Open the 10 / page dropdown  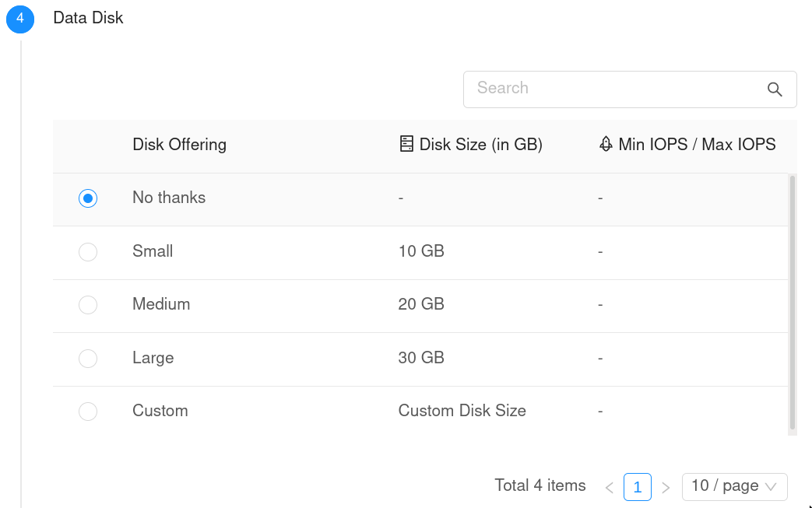[734, 486]
